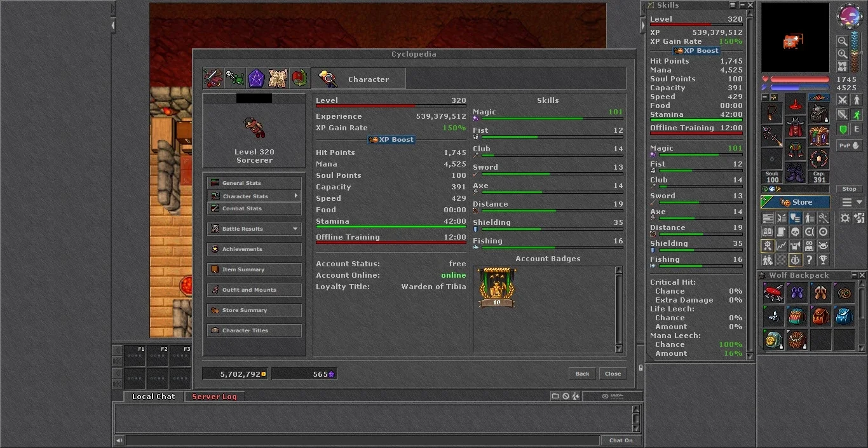
Task: Click the purple shoes in Wolf Backpack
Action: [797, 292]
